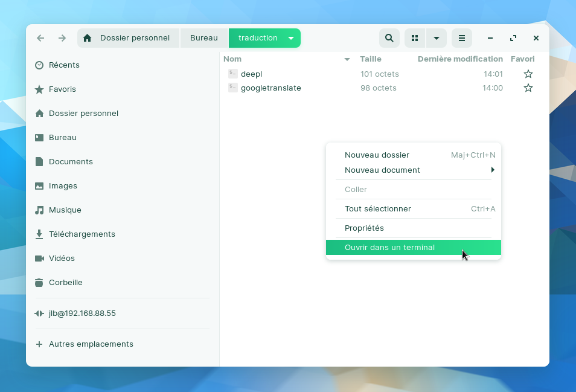Image resolution: width=576 pixels, height=392 pixels.
Task: Open Téléchargements in the sidebar
Action: 82,234
